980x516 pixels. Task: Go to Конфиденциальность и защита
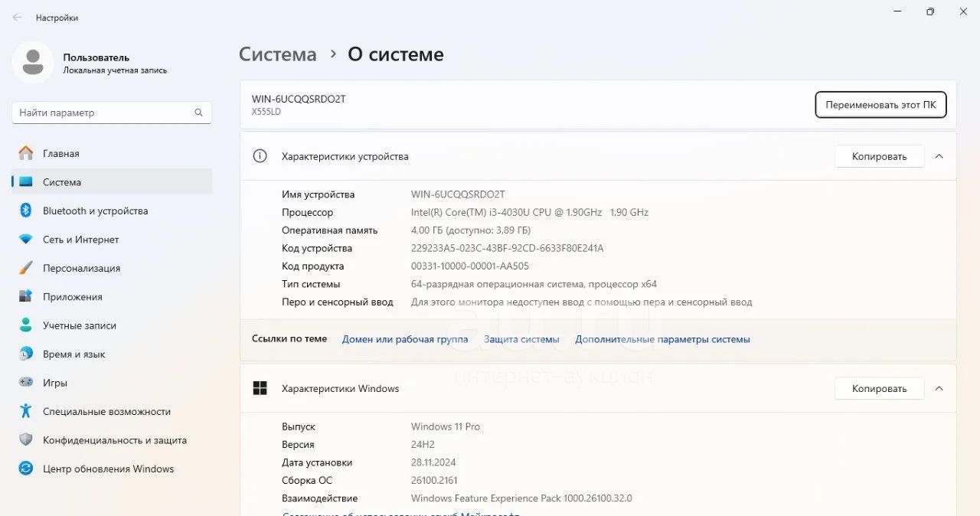(x=112, y=439)
